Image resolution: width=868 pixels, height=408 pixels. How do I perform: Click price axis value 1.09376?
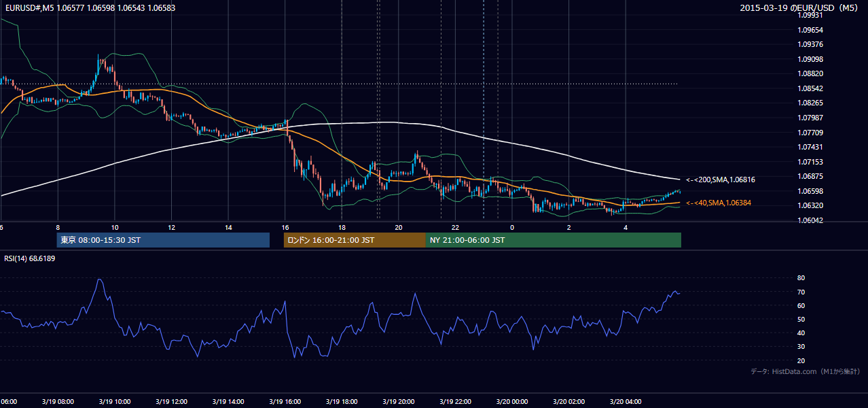point(810,45)
